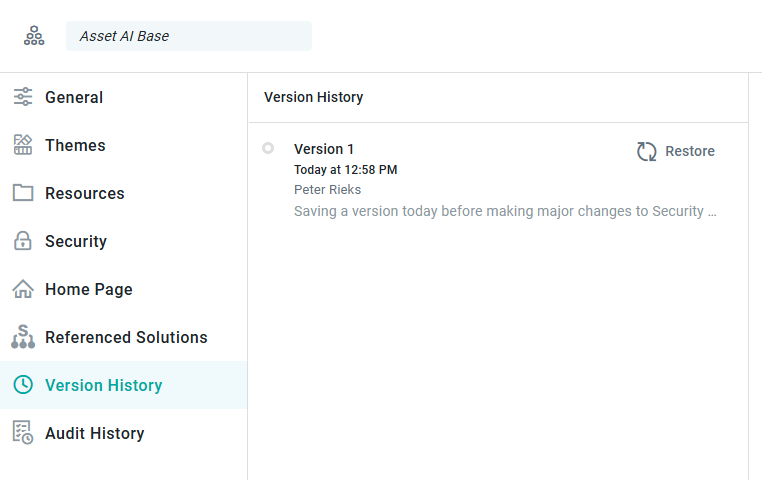Select Home Page in sidebar
Screen dimensions: 762x480
click(x=123, y=289)
